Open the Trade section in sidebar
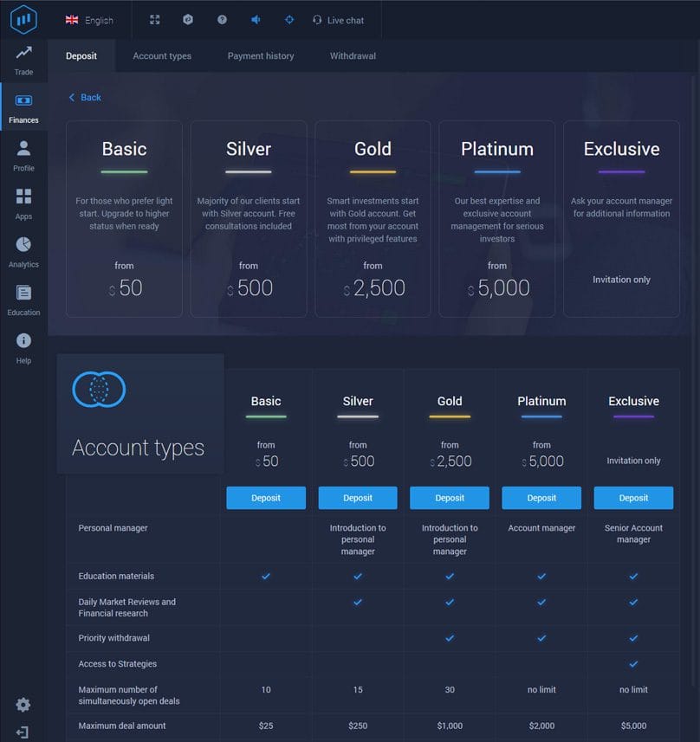 click(23, 61)
